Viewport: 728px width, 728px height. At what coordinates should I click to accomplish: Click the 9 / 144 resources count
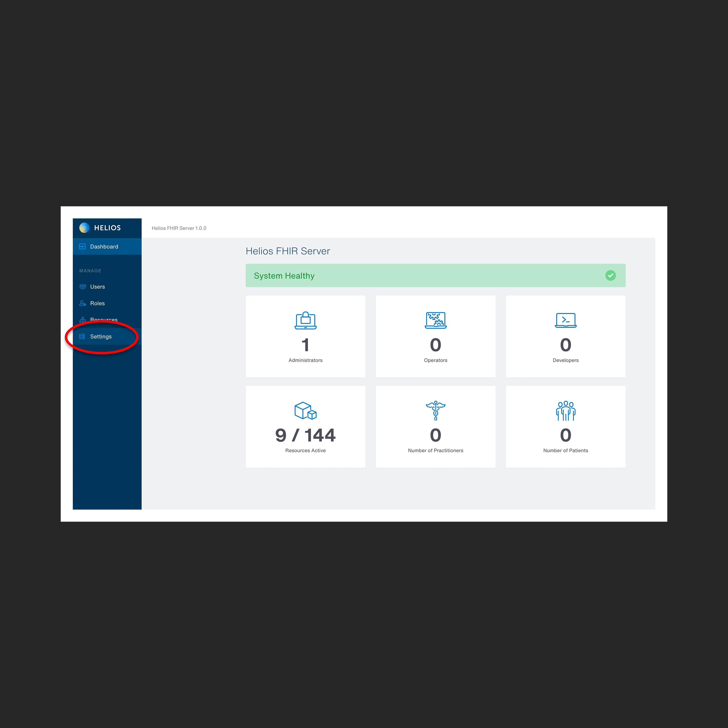point(306,435)
